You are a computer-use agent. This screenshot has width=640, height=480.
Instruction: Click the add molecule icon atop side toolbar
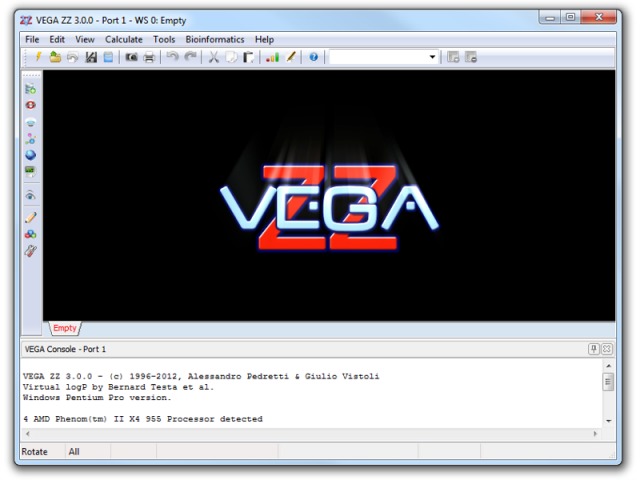click(x=31, y=89)
